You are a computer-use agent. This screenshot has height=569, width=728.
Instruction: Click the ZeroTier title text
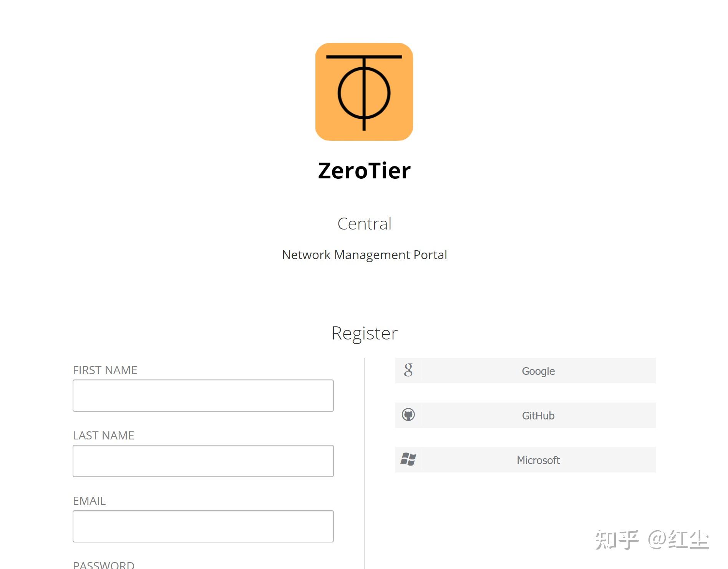pos(364,170)
